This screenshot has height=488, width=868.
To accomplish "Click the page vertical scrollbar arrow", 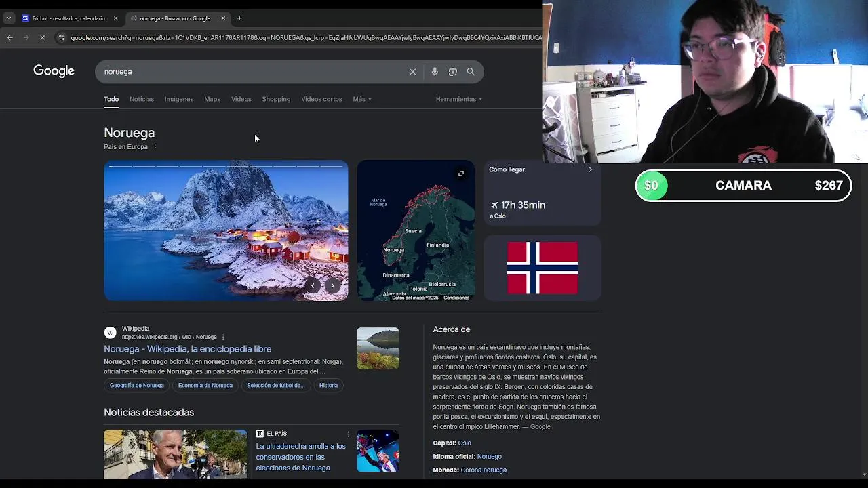I will pyautogui.click(x=863, y=474).
